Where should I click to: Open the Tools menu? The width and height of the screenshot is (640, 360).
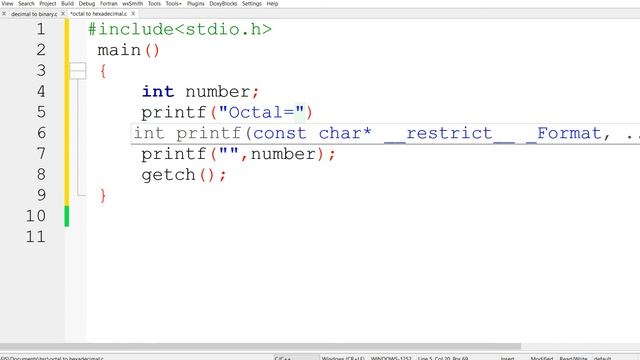(x=154, y=3)
